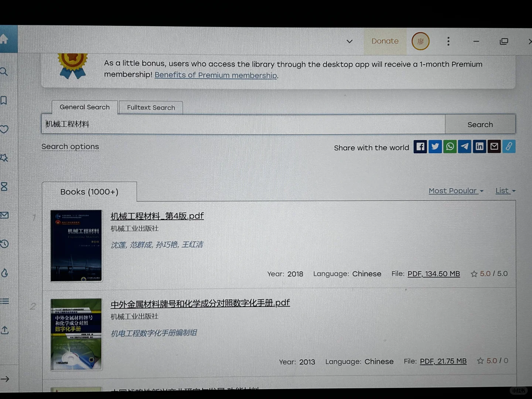Open Benefits of Premium membership link

click(216, 75)
